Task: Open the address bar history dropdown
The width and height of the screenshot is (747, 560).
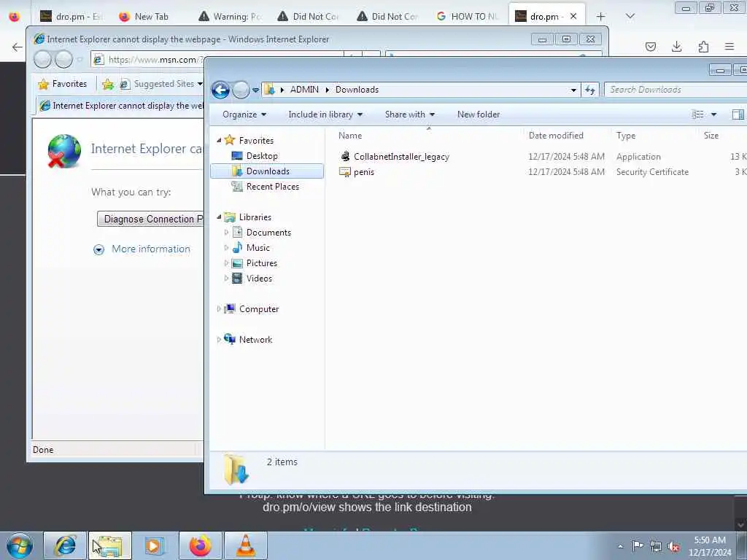Action: click(573, 90)
